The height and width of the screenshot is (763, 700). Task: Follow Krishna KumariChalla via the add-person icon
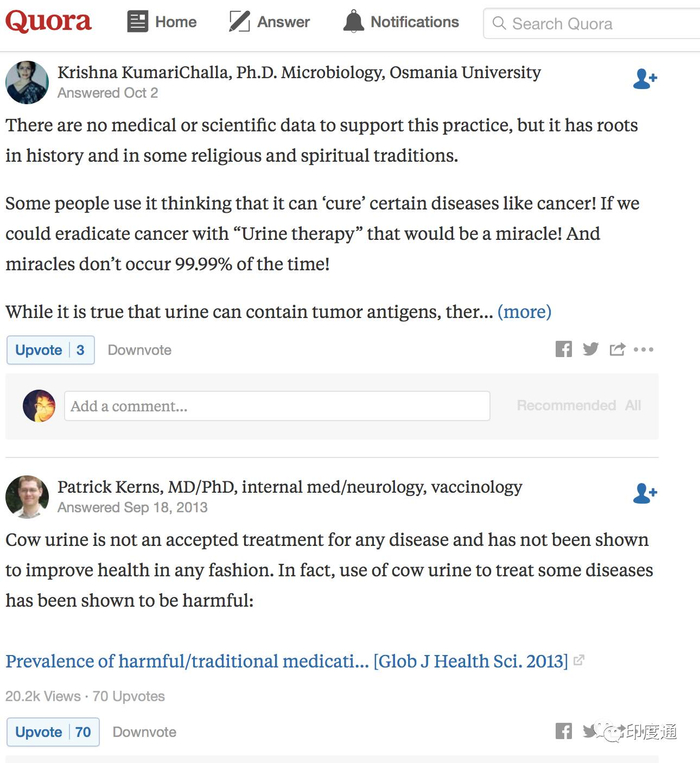point(645,80)
